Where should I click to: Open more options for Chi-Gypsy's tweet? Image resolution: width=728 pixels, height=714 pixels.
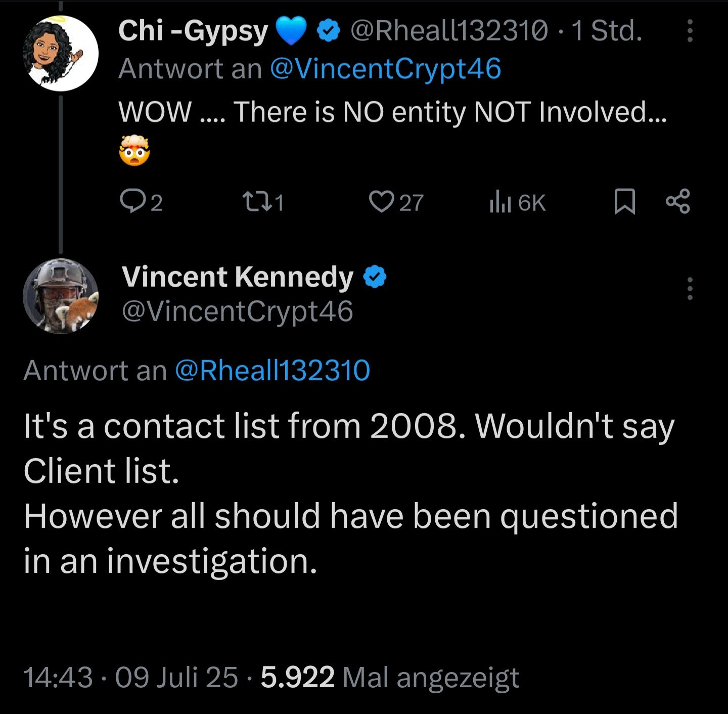690,31
